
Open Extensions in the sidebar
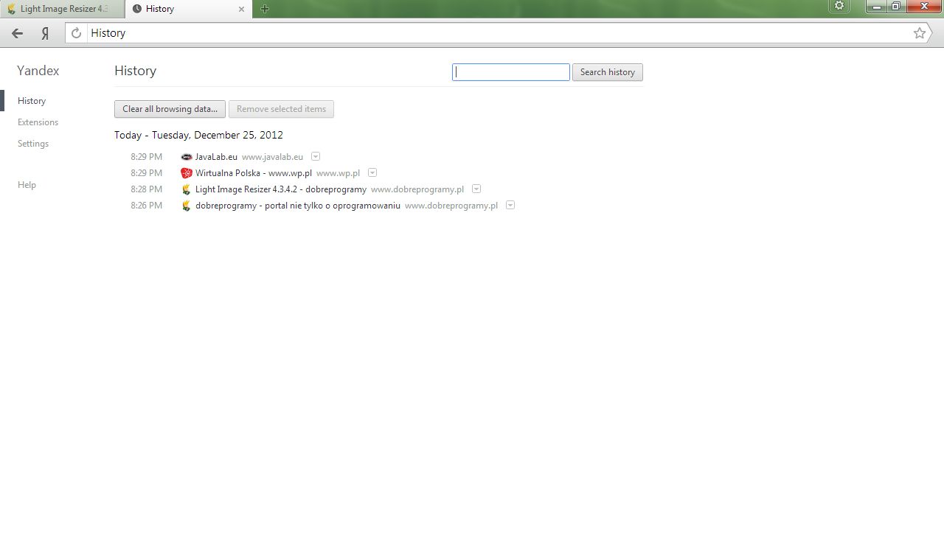pyautogui.click(x=38, y=122)
